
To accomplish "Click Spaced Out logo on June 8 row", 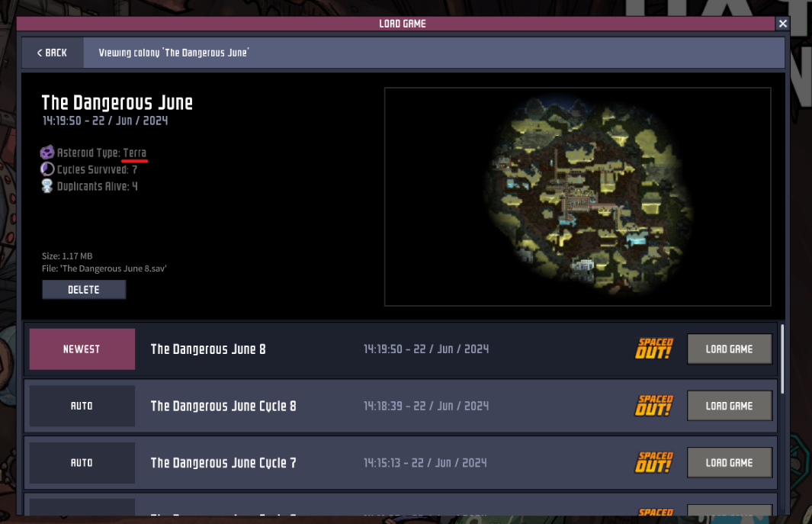I will click(x=654, y=349).
